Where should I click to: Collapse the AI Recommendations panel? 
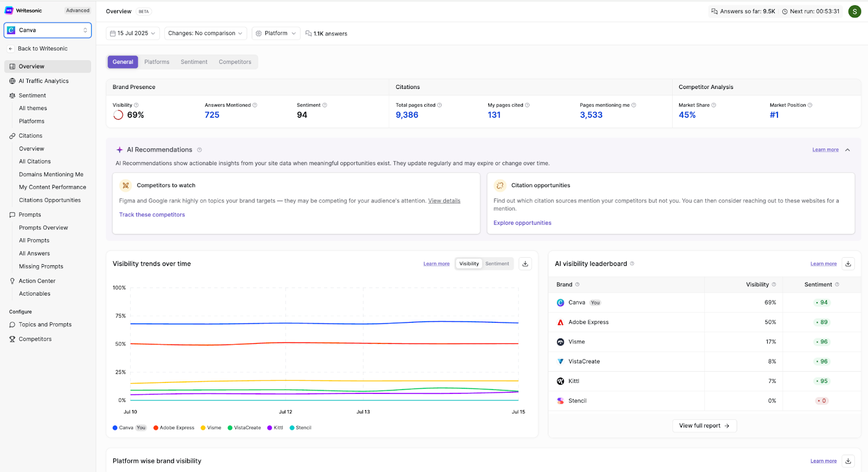[x=847, y=150]
